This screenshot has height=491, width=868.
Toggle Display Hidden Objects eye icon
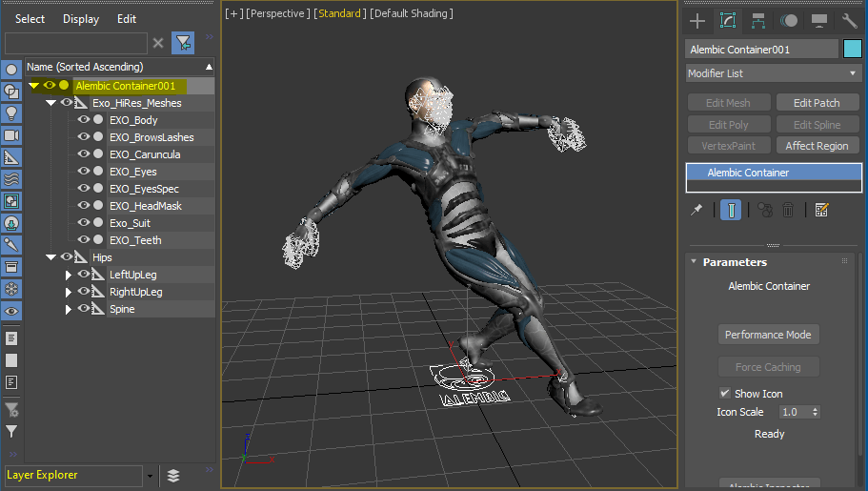[11, 311]
